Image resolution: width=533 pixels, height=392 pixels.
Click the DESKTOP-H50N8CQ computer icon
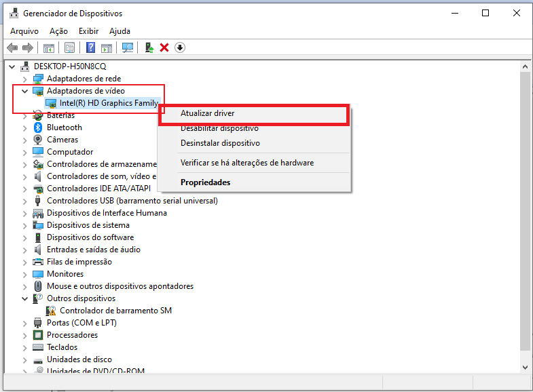point(25,66)
